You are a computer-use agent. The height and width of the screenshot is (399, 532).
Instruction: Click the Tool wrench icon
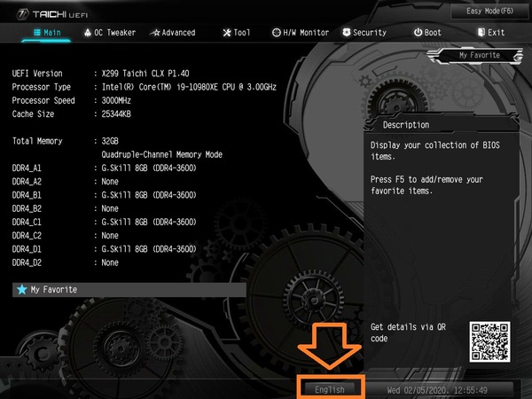(227, 33)
